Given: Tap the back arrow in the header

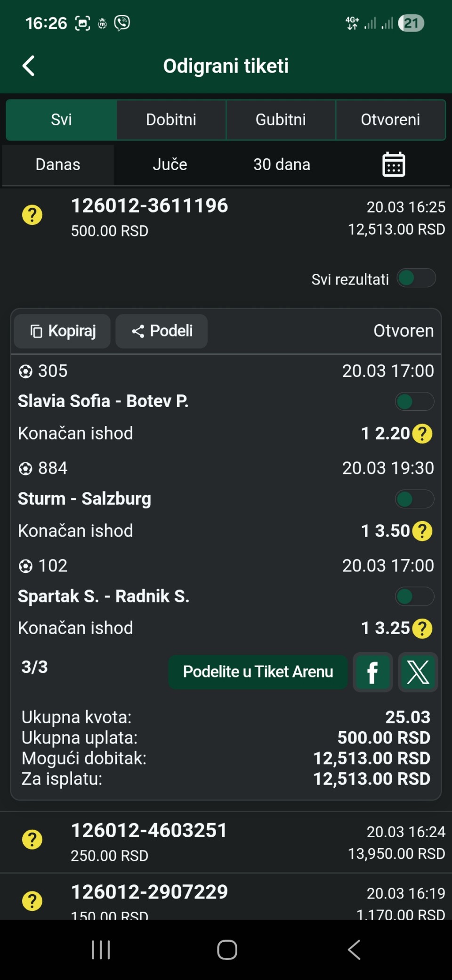Looking at the screenshot, I should click(x=29, y=66).
